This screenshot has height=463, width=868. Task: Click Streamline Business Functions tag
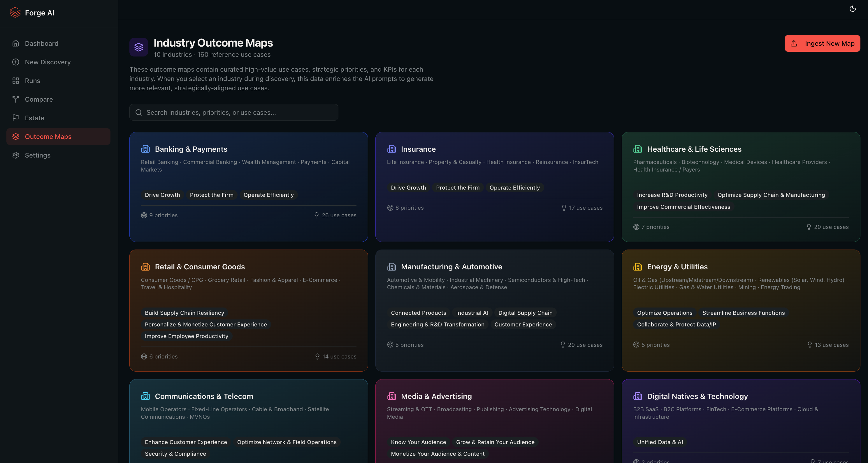point(743,313)
